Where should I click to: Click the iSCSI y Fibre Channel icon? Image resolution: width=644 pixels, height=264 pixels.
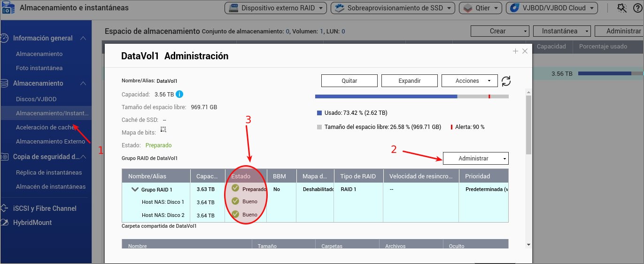coord(4,208)
